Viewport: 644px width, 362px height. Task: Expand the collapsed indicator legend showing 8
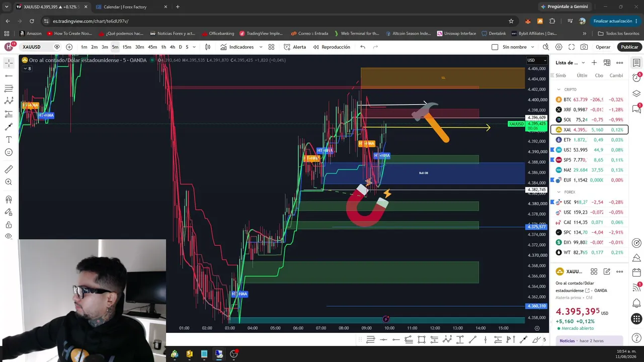pyautogui.click(x=26, y=68)
